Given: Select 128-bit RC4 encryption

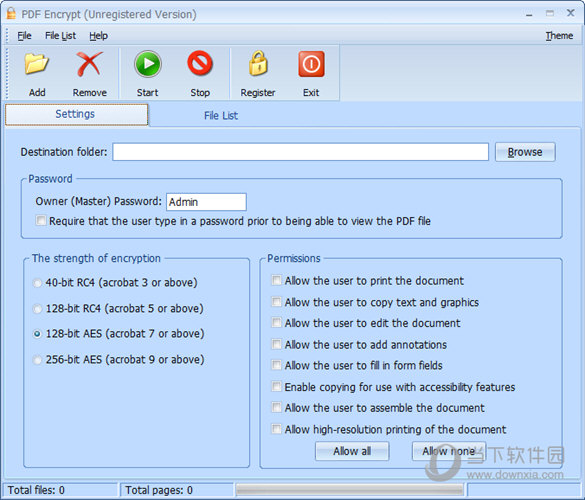Looking at the screenshot, I should 37,309.
